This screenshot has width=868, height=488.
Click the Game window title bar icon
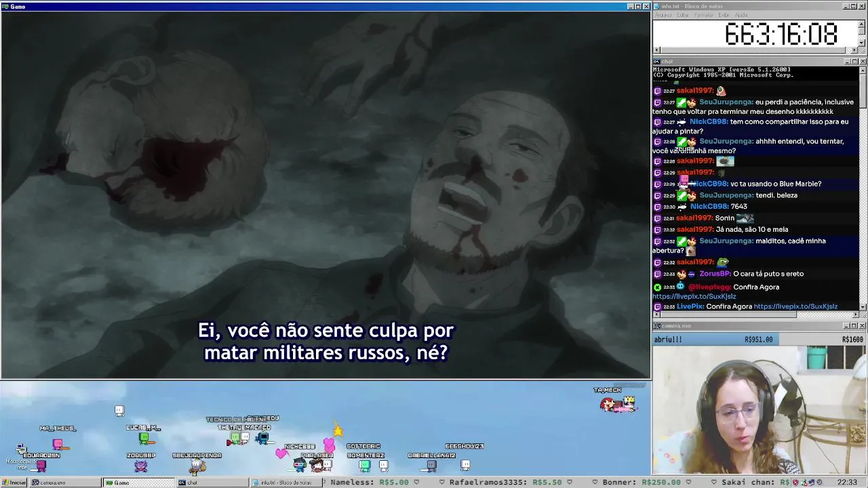click(5, 6)
